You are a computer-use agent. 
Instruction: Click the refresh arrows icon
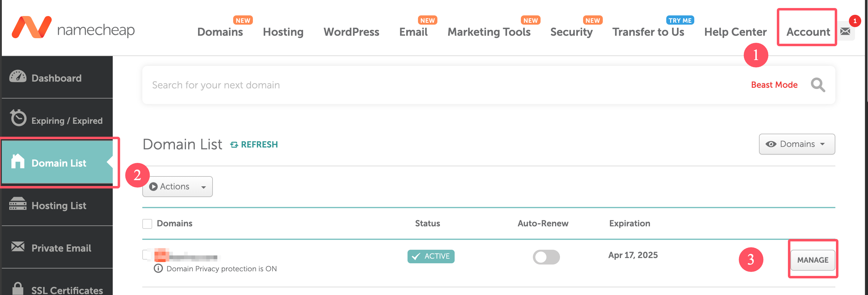coord(234,145)
